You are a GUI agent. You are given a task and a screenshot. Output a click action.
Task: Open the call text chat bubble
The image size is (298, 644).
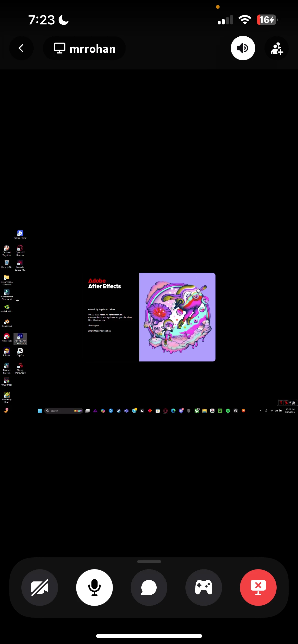(x=149, y=587)
